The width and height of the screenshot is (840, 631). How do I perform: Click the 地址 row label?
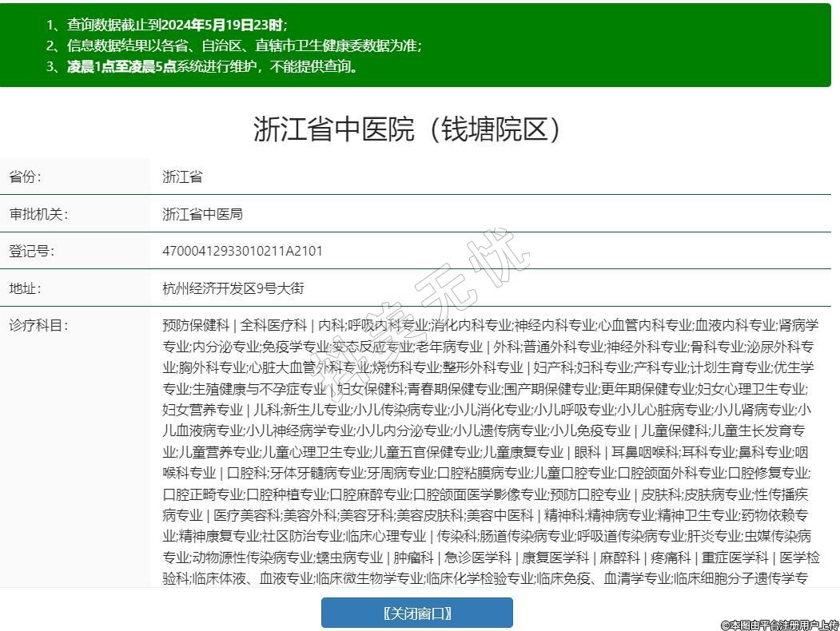tap(25, 288)
